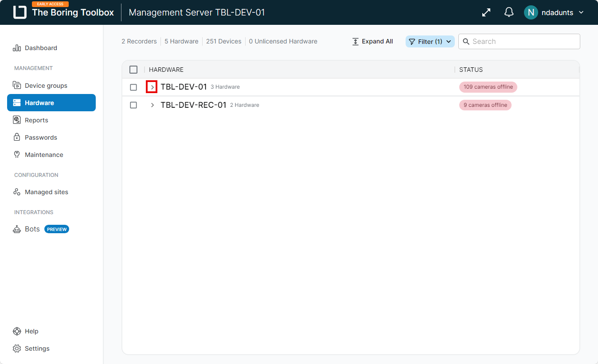Toggle the select-all checkbox in header
The image size is (598, 364).
point(133,70)
